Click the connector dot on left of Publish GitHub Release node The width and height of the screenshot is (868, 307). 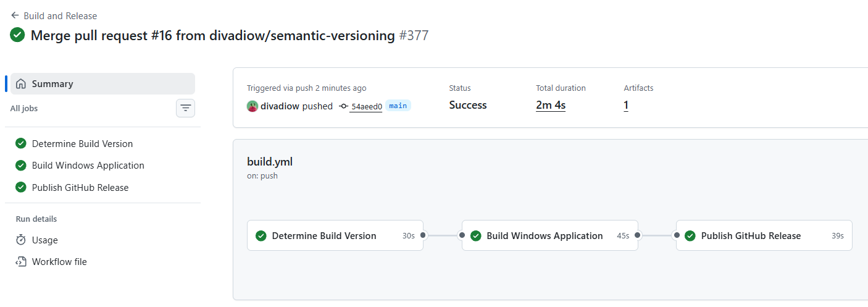pos(677,235)
